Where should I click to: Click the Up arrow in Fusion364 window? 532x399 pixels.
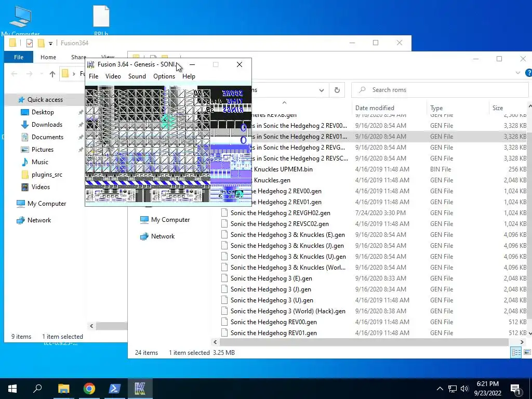52,74
